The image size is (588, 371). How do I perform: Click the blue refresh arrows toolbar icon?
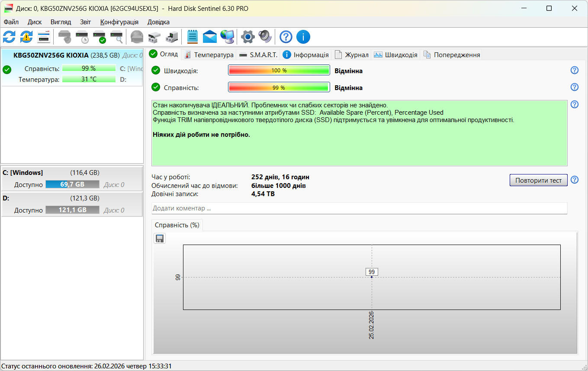[x=9, y=37]
